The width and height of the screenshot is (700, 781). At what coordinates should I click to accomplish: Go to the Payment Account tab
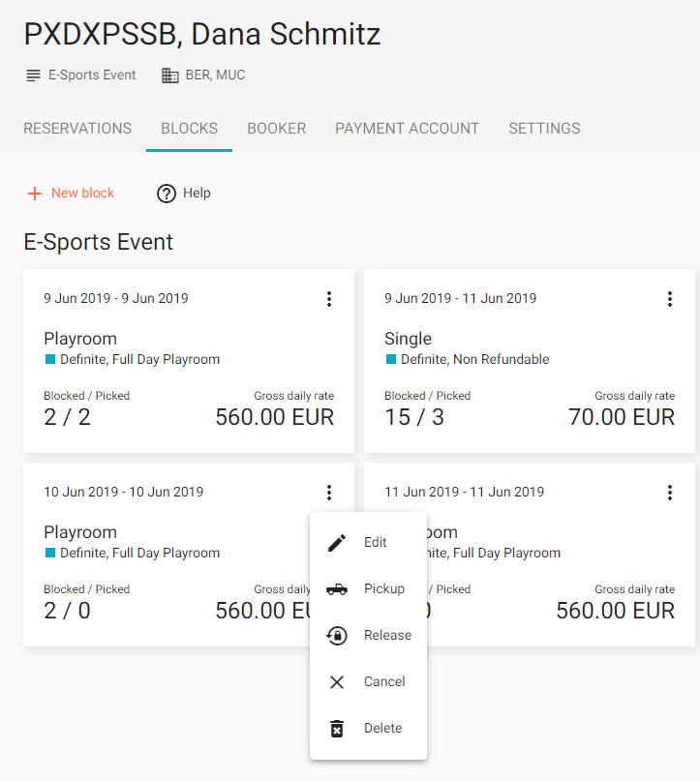pyautogui.click(x=407, y=129)
